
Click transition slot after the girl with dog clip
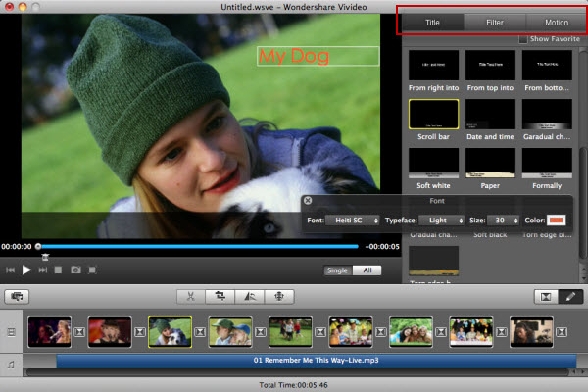tap(200, 332)
